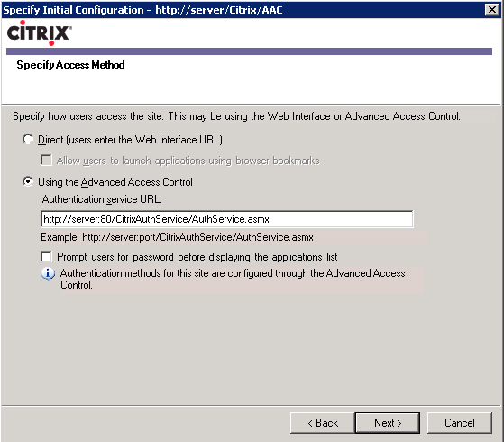Click the Specify Access Method heading
This screenshot has height=442, width=504.
(x=70, y=65)
